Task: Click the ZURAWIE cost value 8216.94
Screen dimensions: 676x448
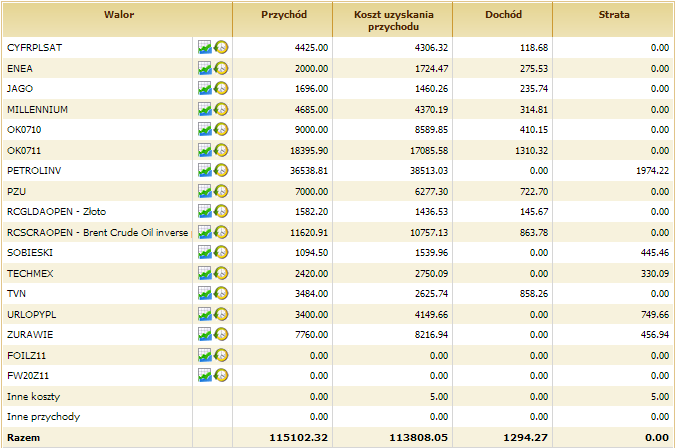Action: 432,335
